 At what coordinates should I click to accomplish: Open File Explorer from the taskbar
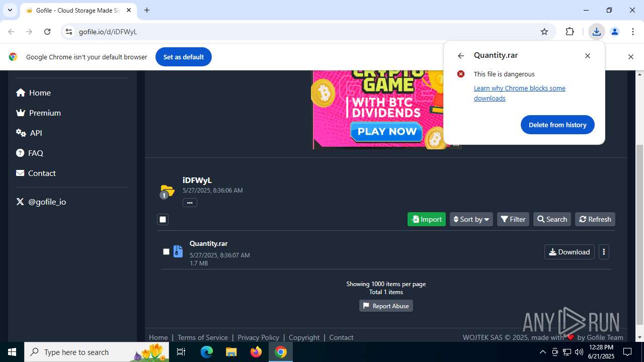[231, 352]
